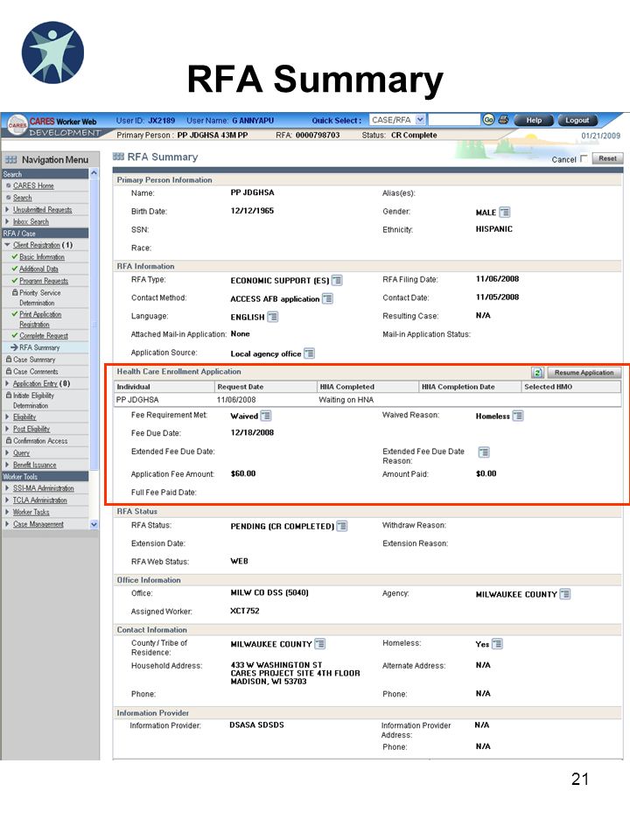Click the printer icon in the header
This screenshot has height=840, width=630.
(502, 120)
